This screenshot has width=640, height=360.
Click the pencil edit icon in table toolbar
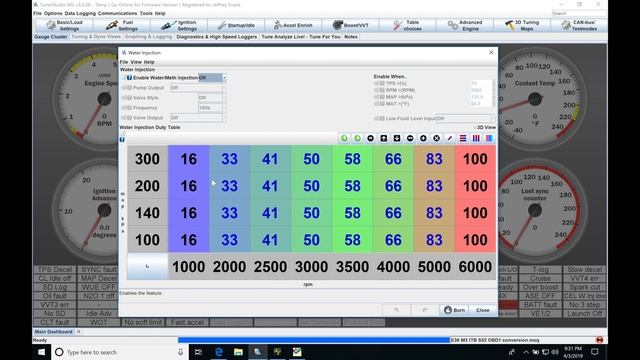(x=450, y=138)
